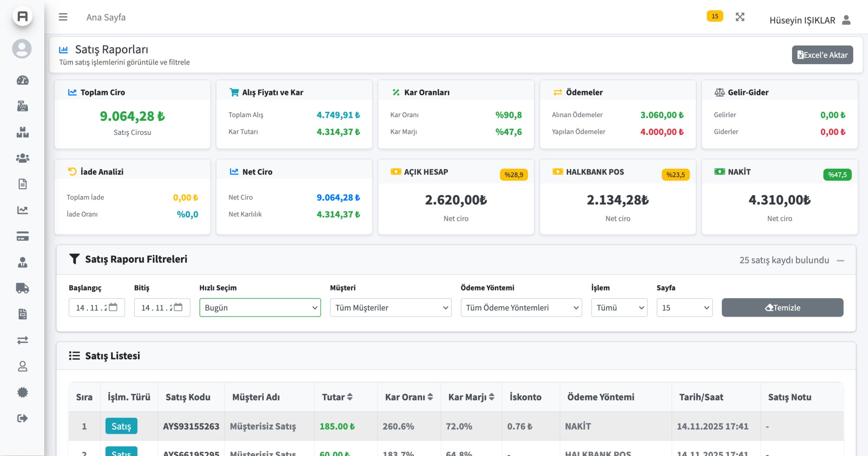
Task: Collapse the Satış Raporu Filtreleri panel
Action: pos(841,261)
